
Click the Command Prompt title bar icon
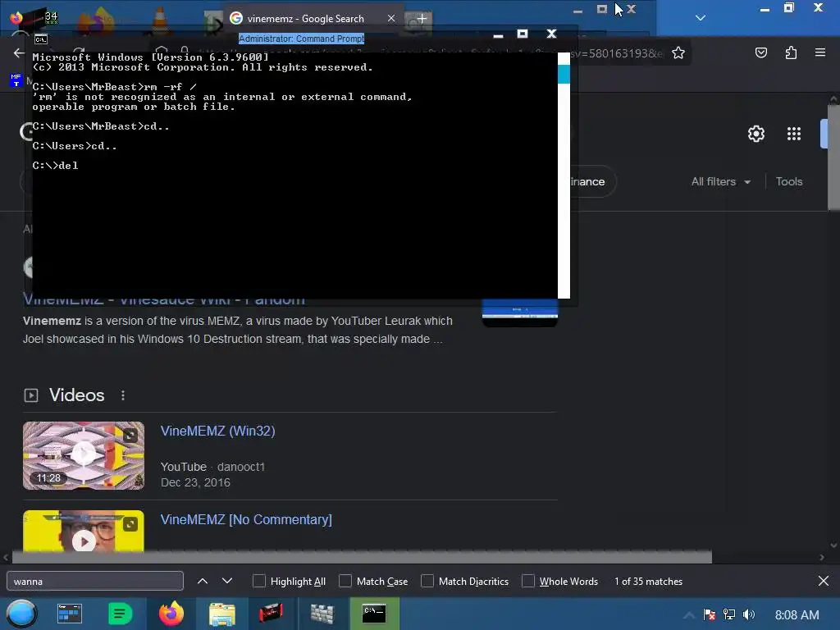point(41,39)
